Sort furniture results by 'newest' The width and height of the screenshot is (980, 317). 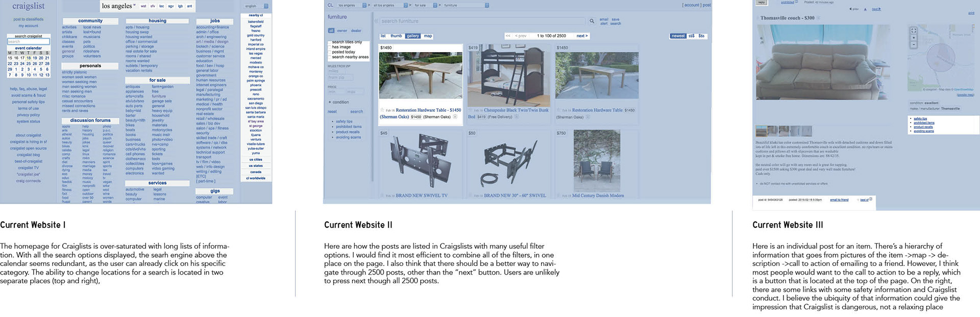pyautogui.click(x=678, y=36)
